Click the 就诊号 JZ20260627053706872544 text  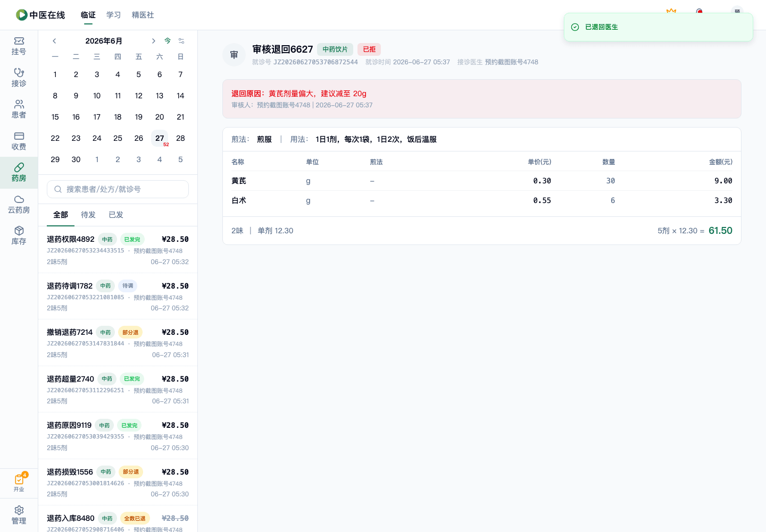tap(305, 62)
